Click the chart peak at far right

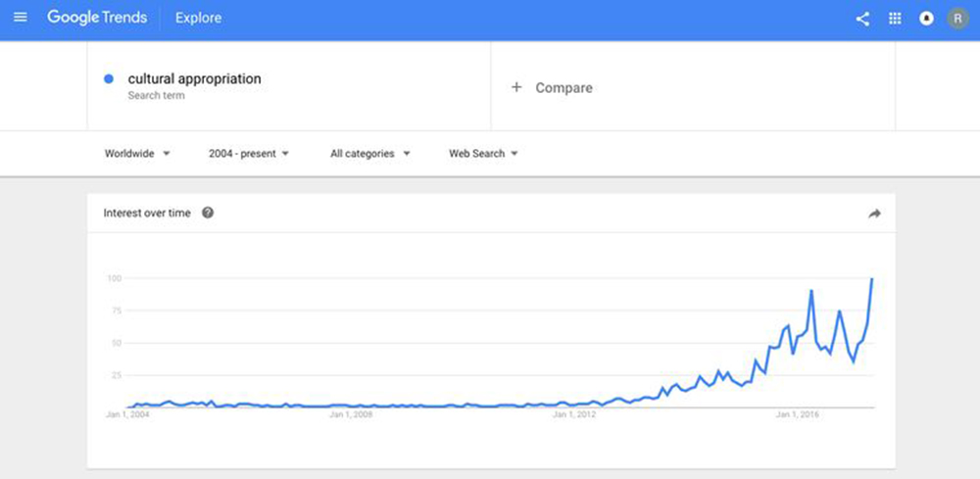871,280
